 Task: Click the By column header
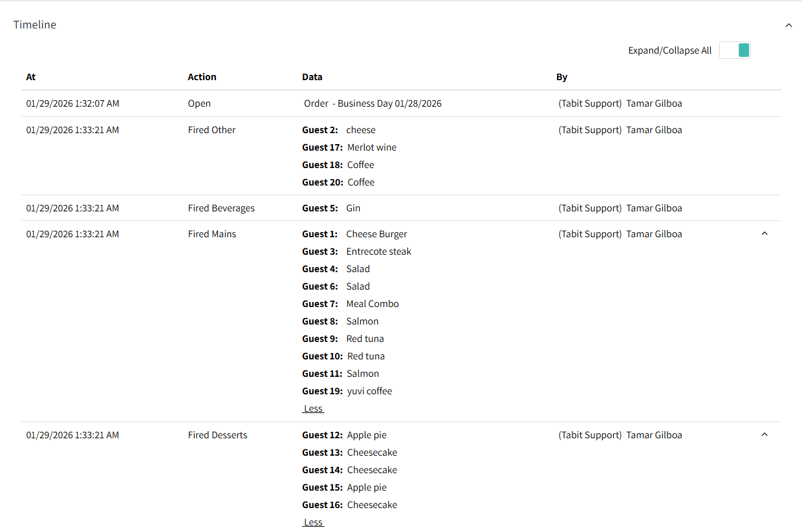click(x=561, y=77)
